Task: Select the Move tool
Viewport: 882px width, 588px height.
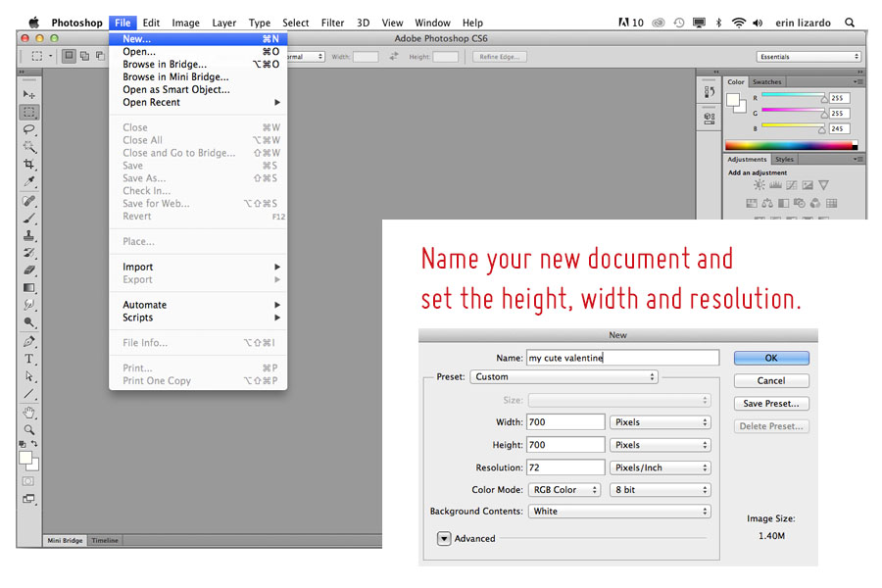Action: tap(28, 94)
